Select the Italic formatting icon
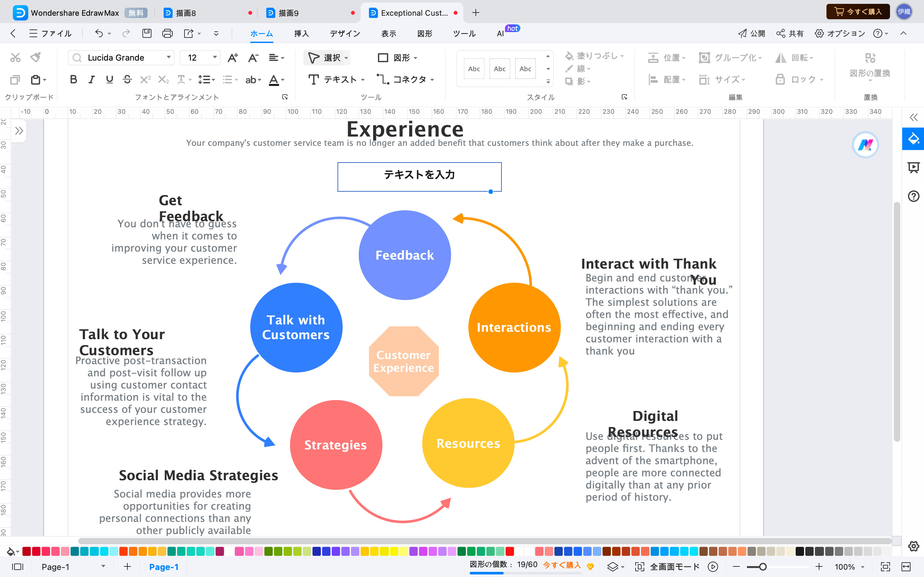The width and height of the screenshot is (924, 577). coord(91,79)
